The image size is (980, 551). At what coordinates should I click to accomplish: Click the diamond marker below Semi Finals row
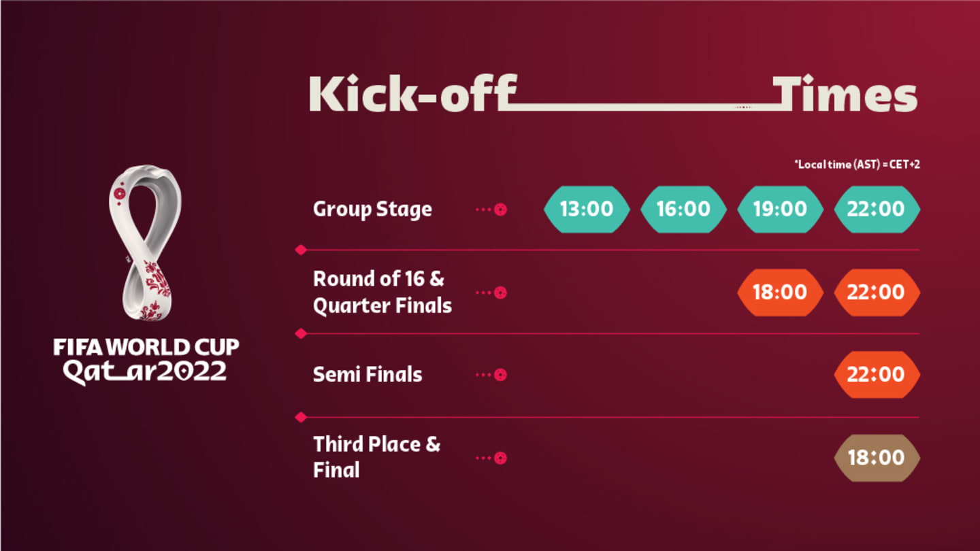(301, 417)
